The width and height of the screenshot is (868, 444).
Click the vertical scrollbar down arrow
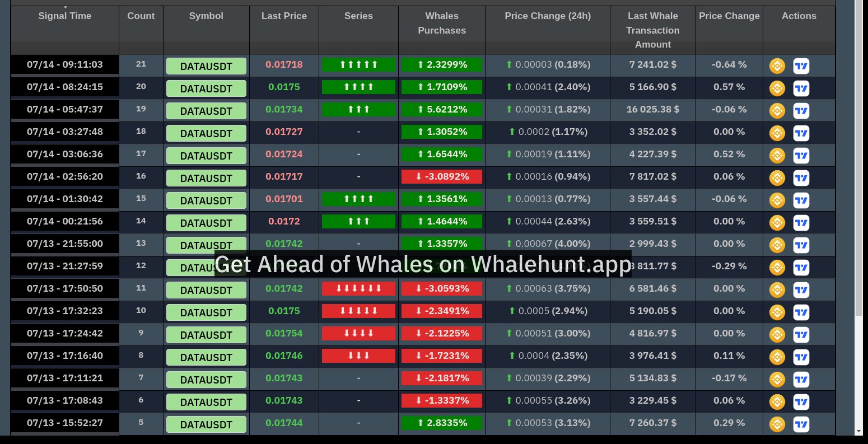coord(858,431)
